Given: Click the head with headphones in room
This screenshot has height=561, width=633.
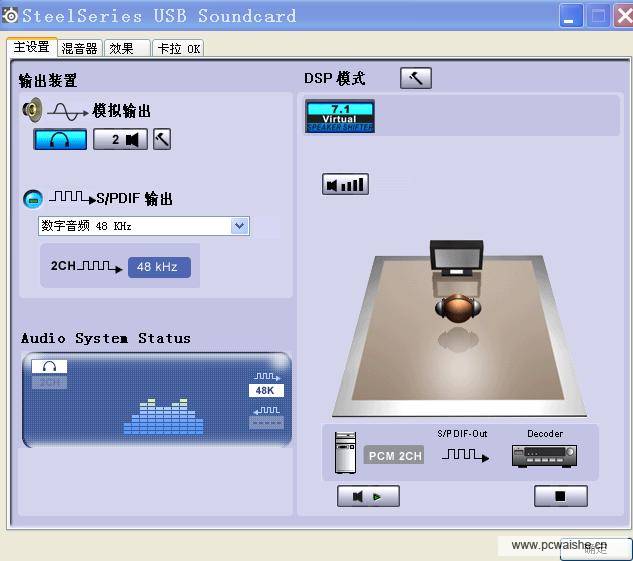Looking at the screenshot, I should [459, 307].
